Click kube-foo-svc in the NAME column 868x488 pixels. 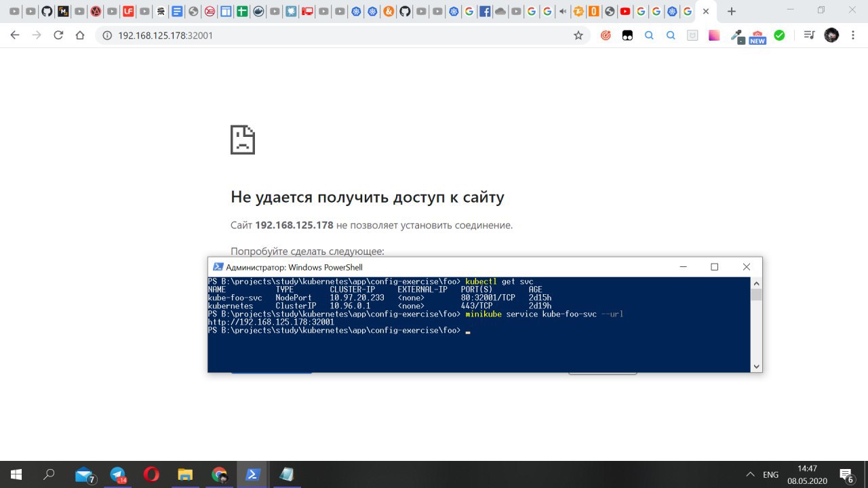[235, 298]
